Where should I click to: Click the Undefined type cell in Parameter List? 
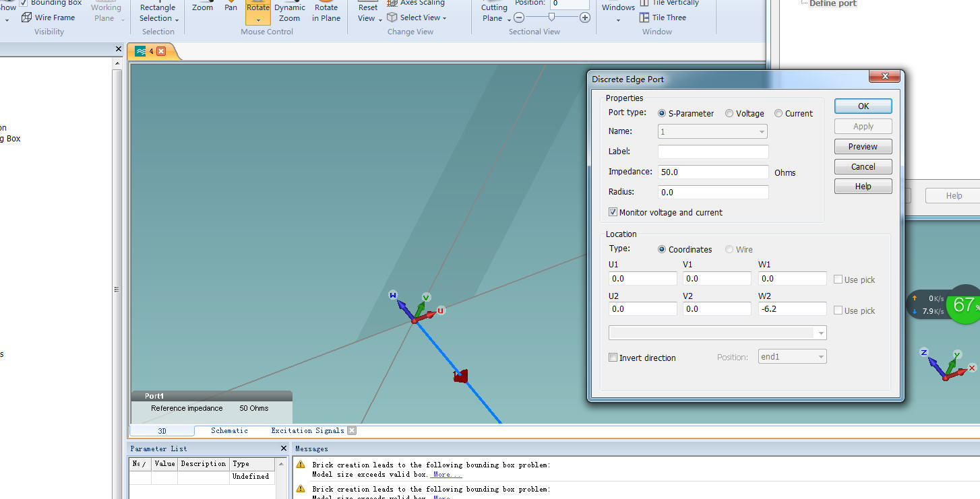251,476
